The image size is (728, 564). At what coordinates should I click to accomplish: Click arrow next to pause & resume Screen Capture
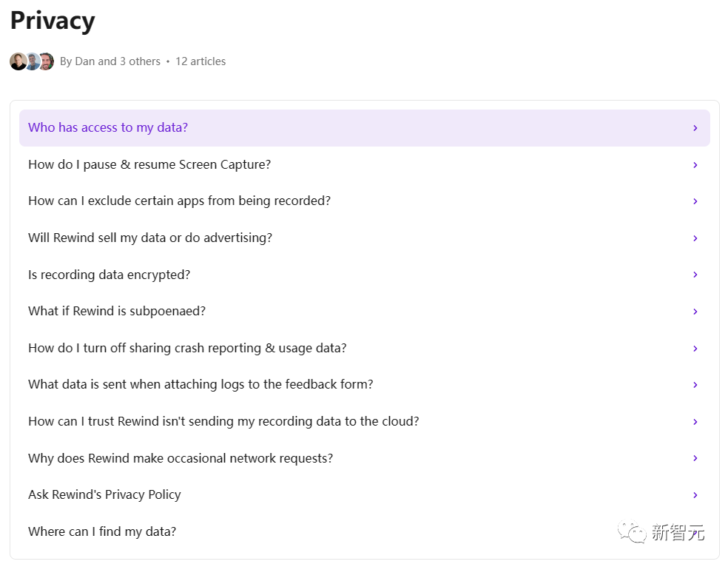pyautogui.click(x=695, y=165)
